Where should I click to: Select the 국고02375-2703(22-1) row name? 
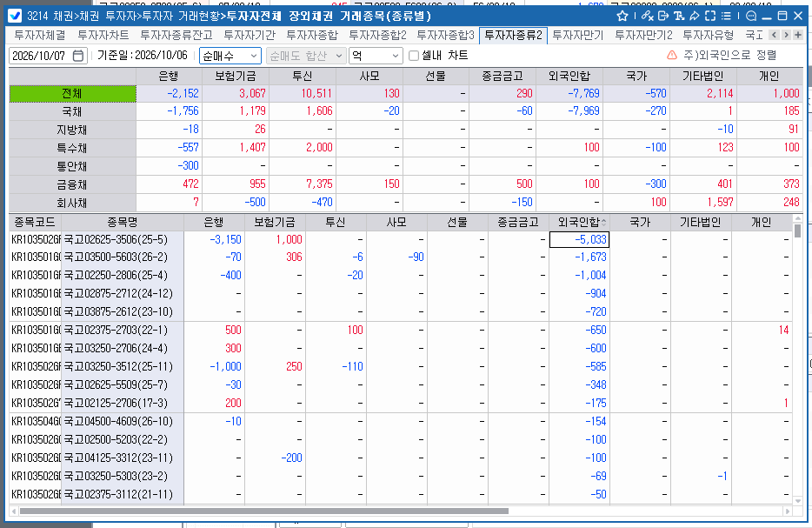123,330
